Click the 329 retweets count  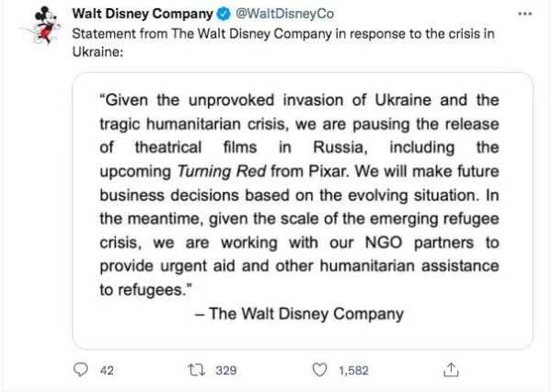[226, 370]
